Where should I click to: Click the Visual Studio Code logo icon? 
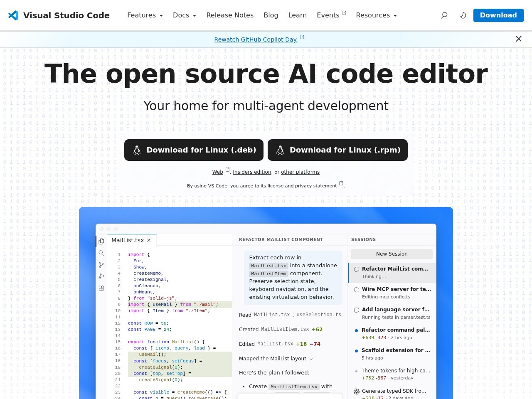pyautogui.click(x=13, y=15)
